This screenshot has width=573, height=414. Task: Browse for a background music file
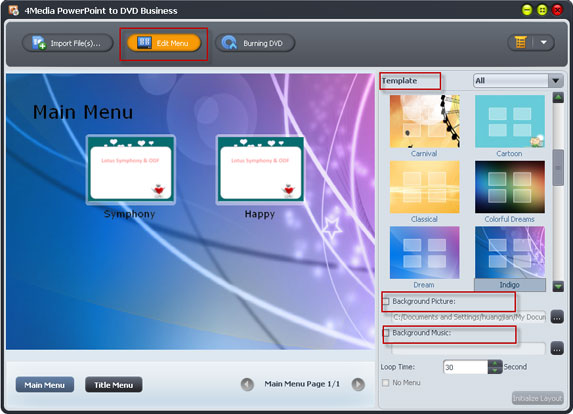tap(557, 349)
